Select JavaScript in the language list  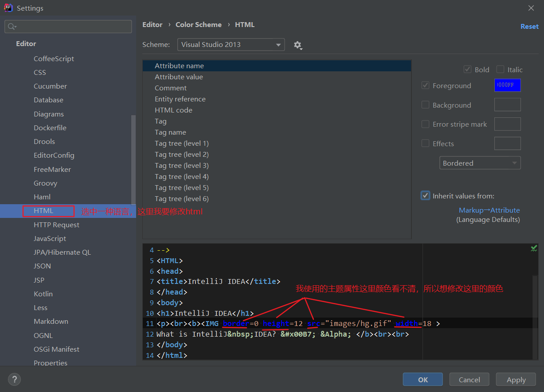pyautogui.click(x=50, y=238)
